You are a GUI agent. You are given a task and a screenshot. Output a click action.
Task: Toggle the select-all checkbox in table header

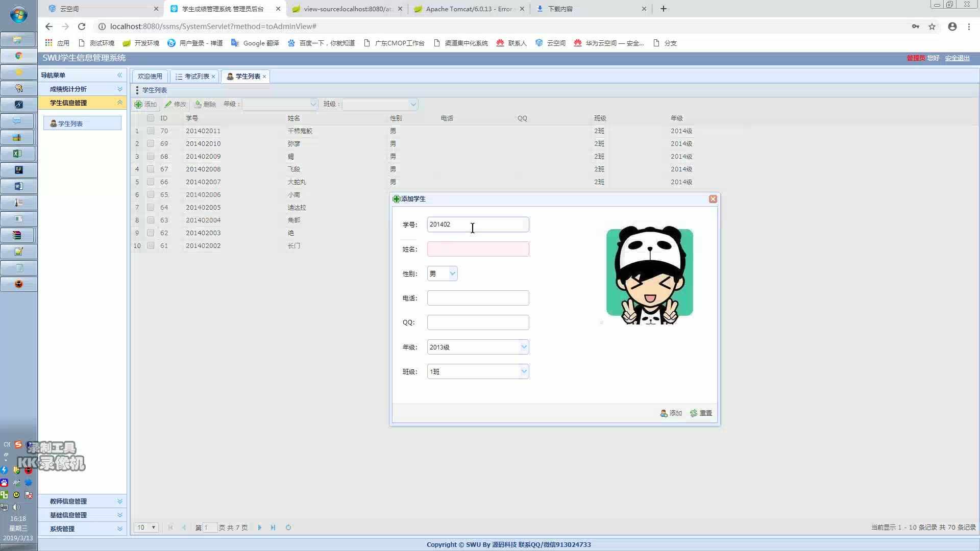(151, 118)
